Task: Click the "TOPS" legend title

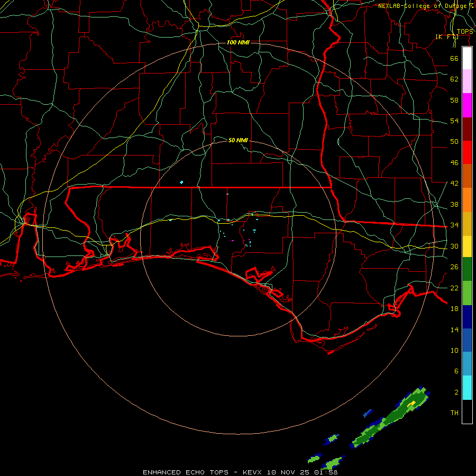Action: coord(465,32)
